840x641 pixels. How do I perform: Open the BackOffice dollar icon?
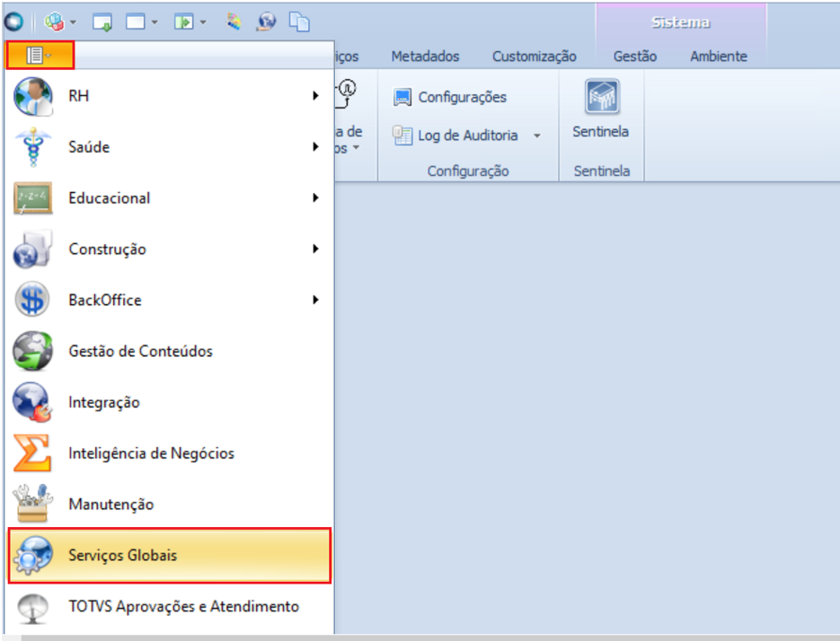[x=33, y=299]
